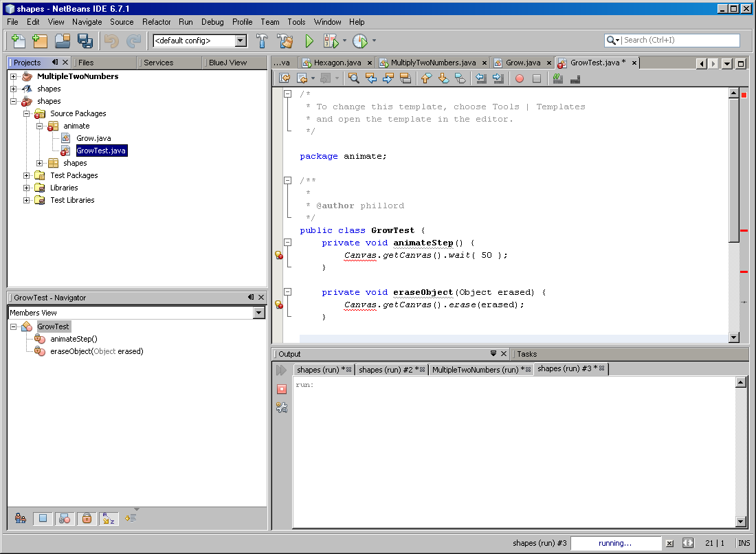756x554 pixels.
Task: Click the Clean and Build broom icon
Action: tap(285, 41)
